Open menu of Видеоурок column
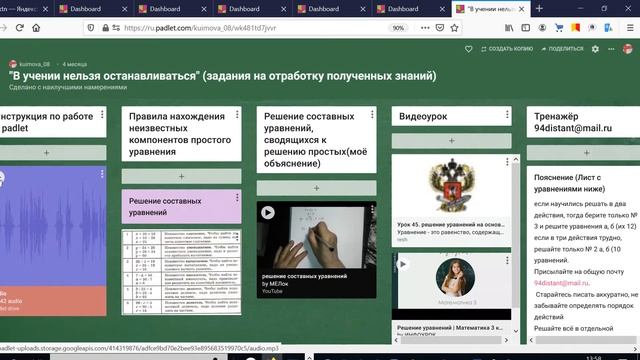This screenshot has width=640, height=360. coord(507,115)
